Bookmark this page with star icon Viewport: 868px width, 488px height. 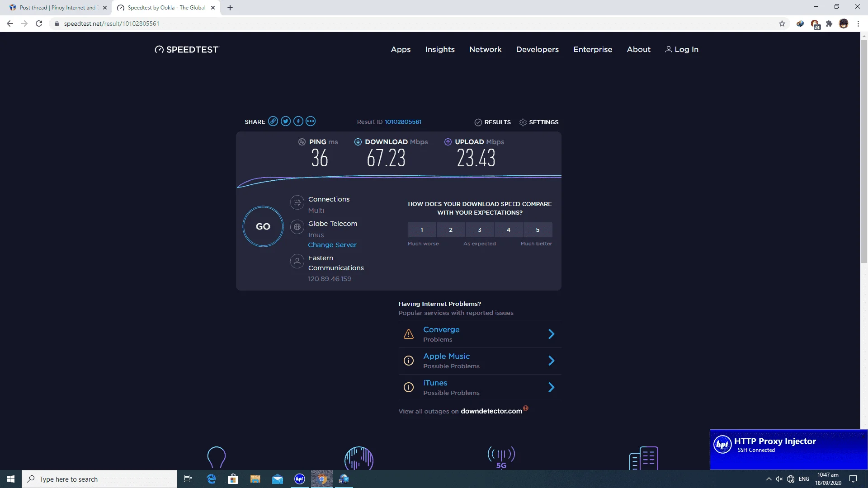782,23
